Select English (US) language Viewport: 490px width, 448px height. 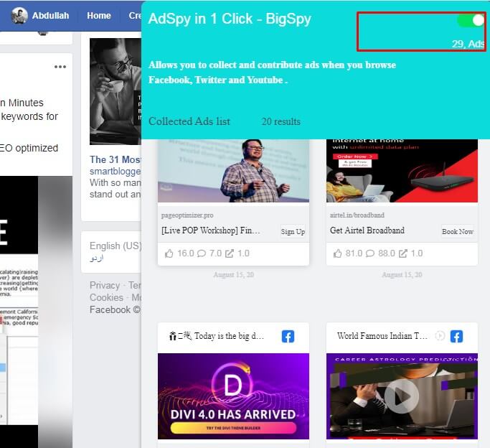pyautogui.click(x=116, y=246)
